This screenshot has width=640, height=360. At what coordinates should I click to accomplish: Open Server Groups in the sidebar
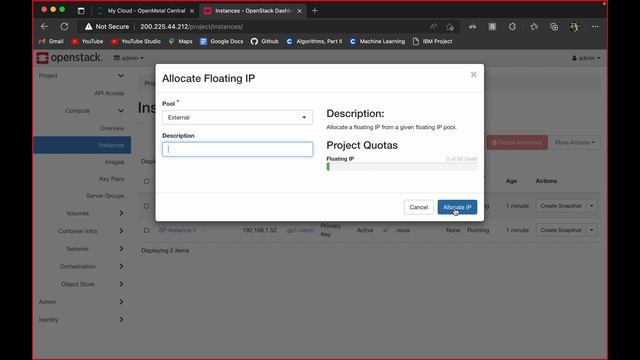click(105, 196)
